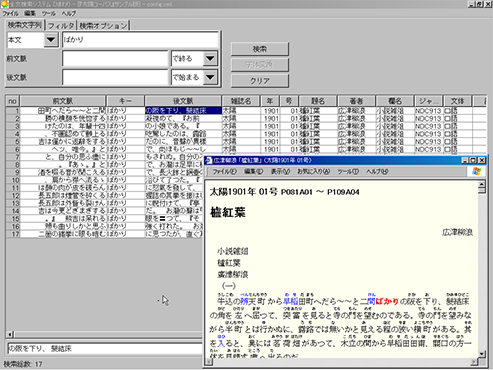Open the 編集 menu in main window
493x370 pixels.
coord(30,14)
